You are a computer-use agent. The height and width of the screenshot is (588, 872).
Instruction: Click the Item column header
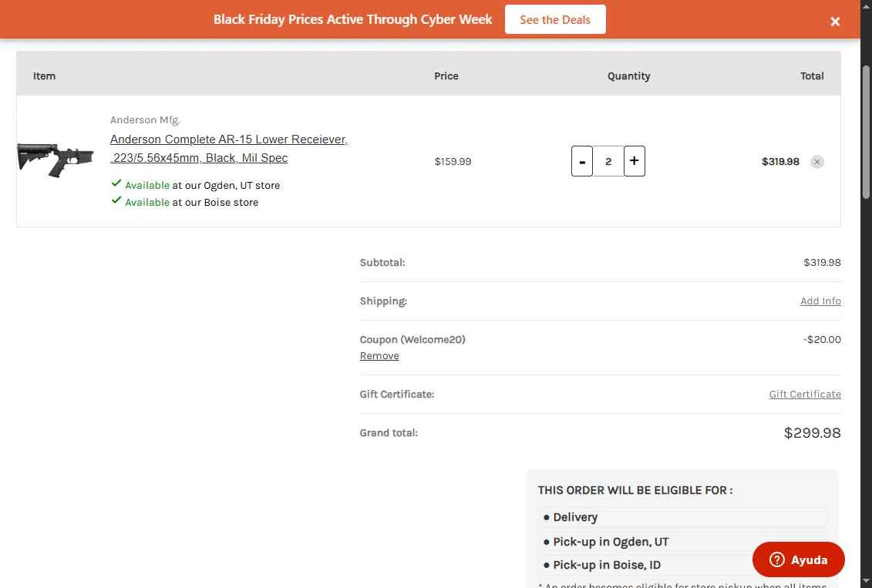(44, 76)
